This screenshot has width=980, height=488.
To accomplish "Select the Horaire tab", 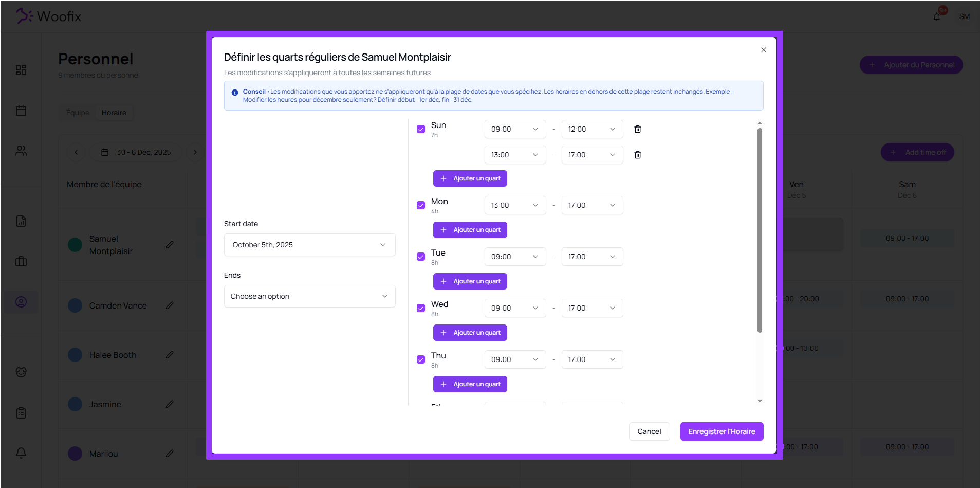I will click(114, 113).
